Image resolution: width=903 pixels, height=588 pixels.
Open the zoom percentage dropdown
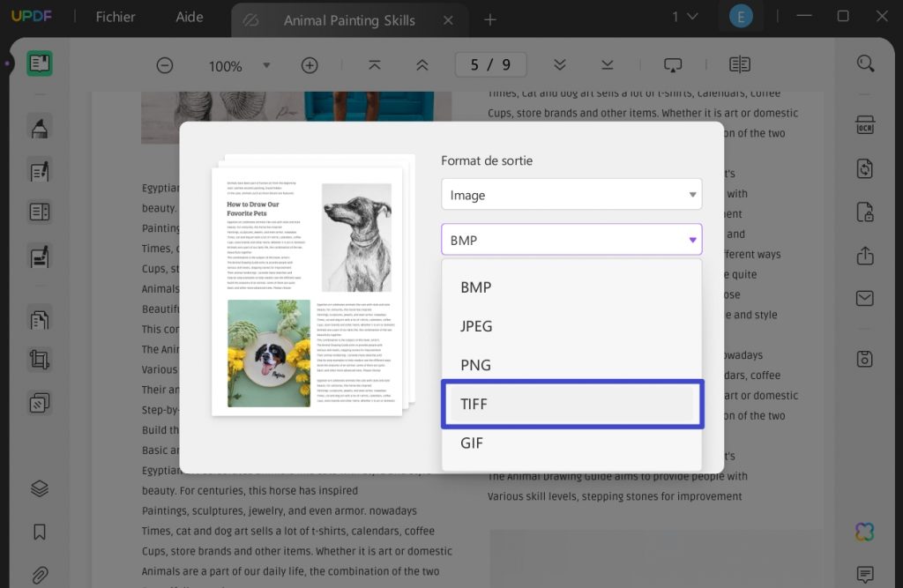coord(267,64)
